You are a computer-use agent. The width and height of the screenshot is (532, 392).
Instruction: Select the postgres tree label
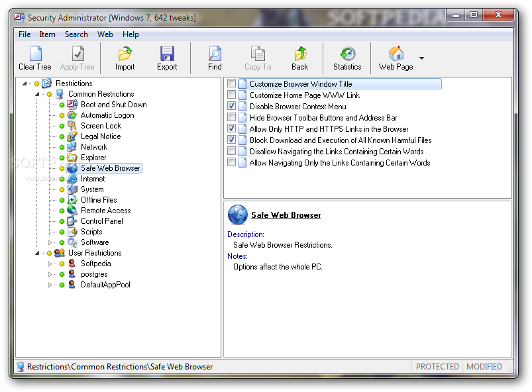coord(94,274)
